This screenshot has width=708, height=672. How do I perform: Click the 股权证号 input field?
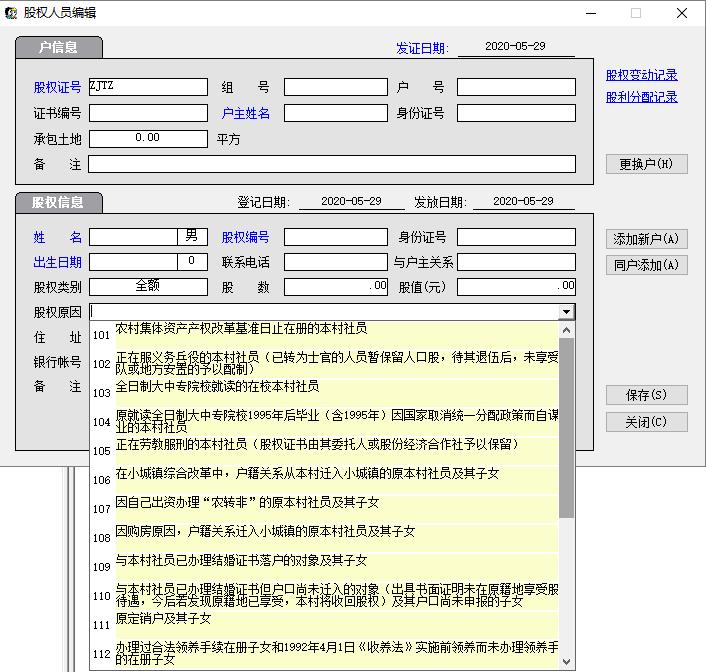point(148,87)
